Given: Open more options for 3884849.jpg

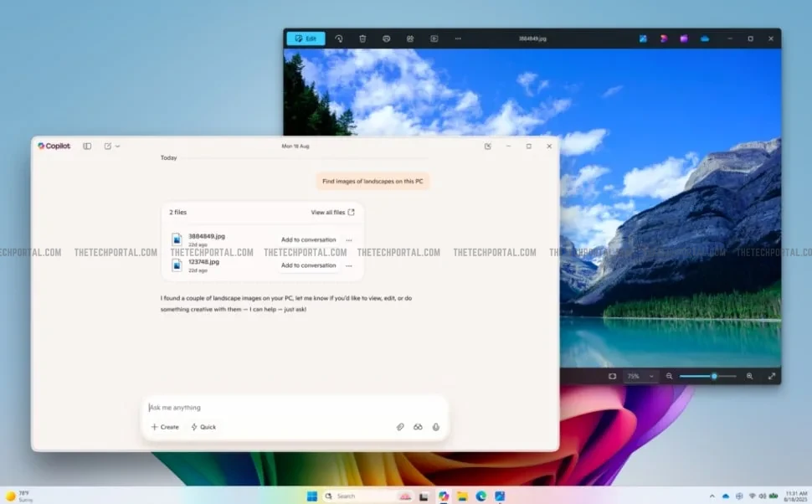Looking at the screenshot, I should [x=349, y=240].
